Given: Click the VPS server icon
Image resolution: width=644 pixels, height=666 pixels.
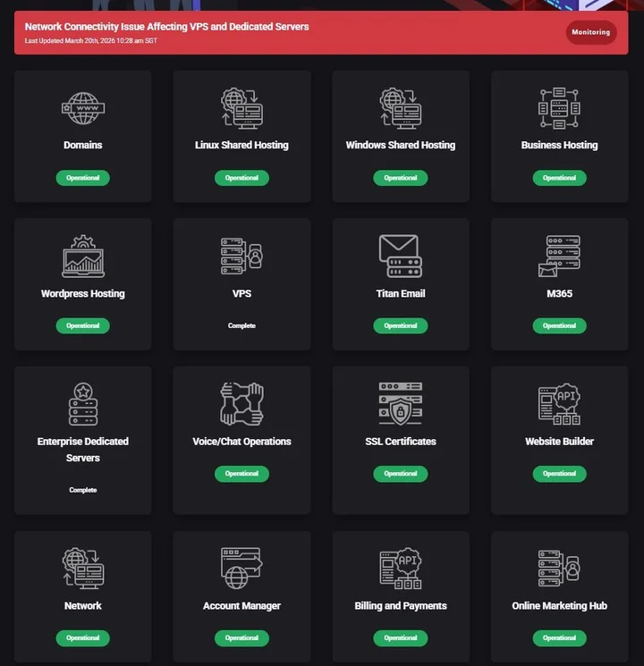Looking at the screenshot, I should [x=241, y=257].
